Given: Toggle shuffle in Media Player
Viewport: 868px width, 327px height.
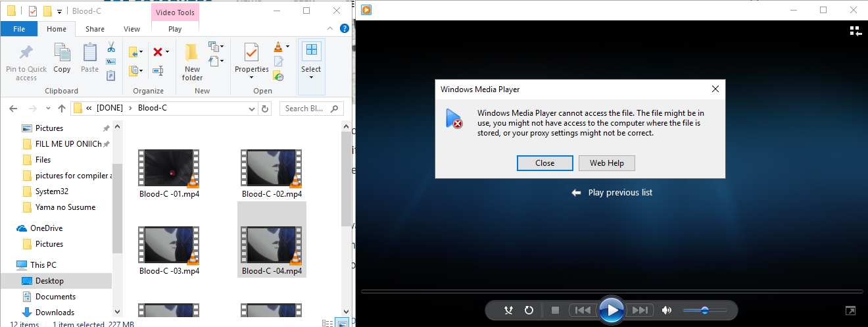Looking at the screenshot, I should point(508,310).
